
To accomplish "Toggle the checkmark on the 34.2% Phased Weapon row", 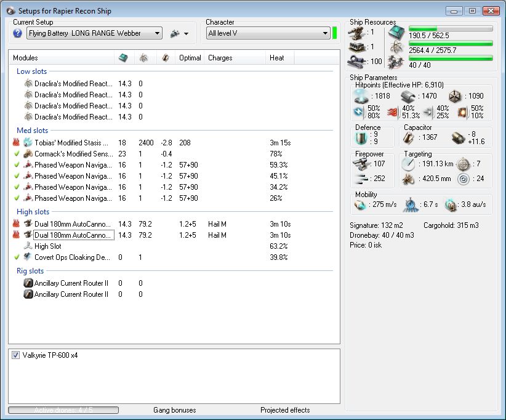I will coord(17,187).
